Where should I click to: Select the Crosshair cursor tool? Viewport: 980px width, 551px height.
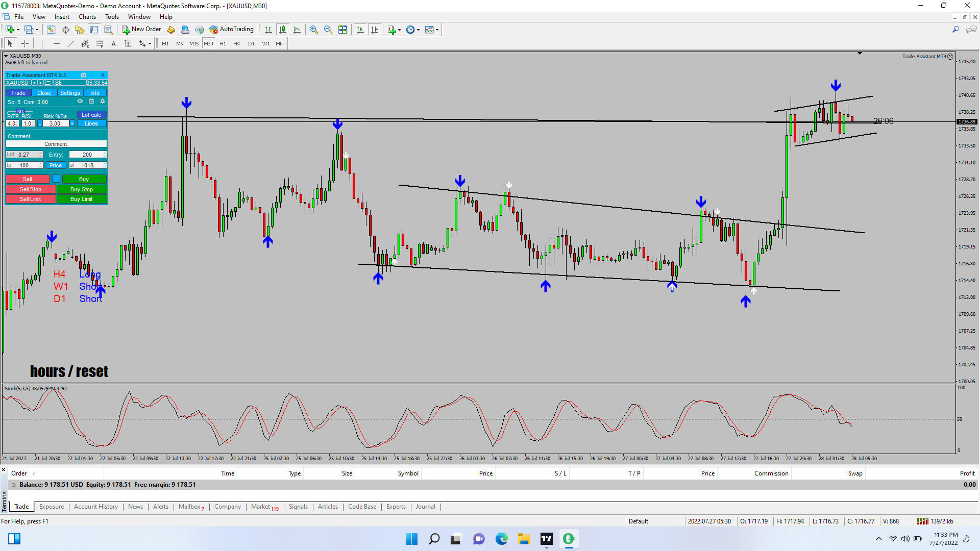[x=24, y=43]
